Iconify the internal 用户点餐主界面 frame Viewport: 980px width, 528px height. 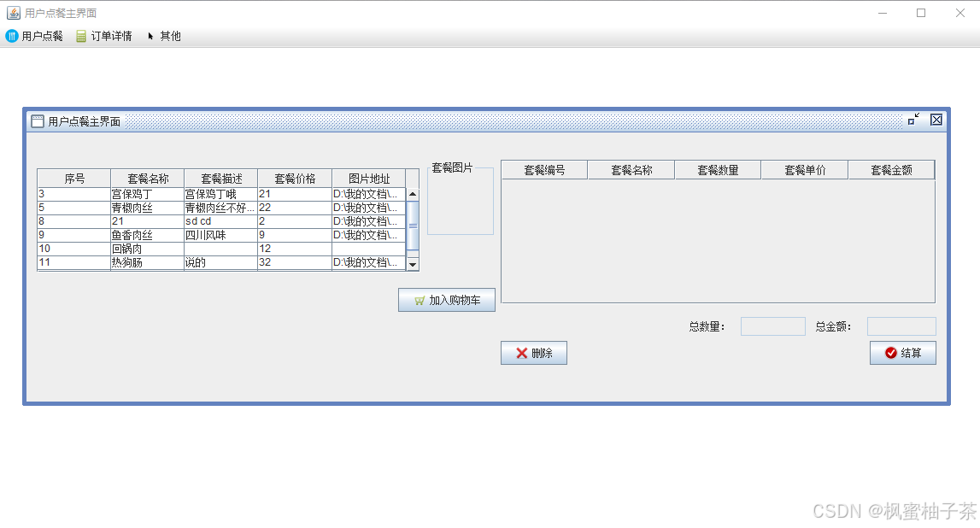[x=913, y=120]
